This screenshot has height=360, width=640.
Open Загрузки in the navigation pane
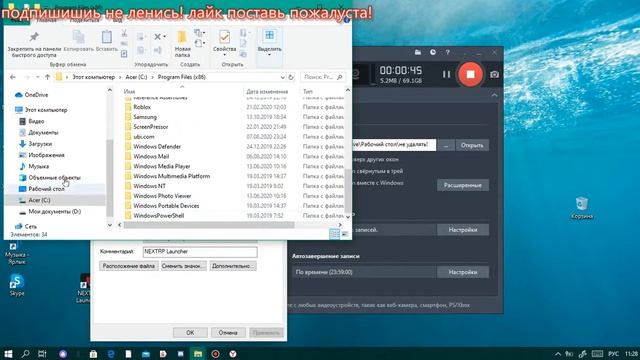pos(40,144)
